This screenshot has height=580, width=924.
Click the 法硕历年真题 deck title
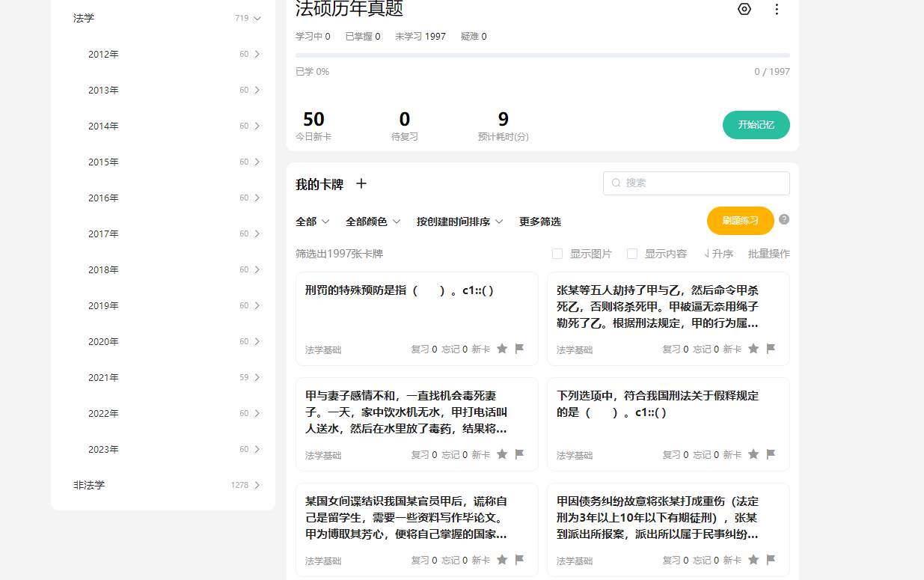point(349,9)
